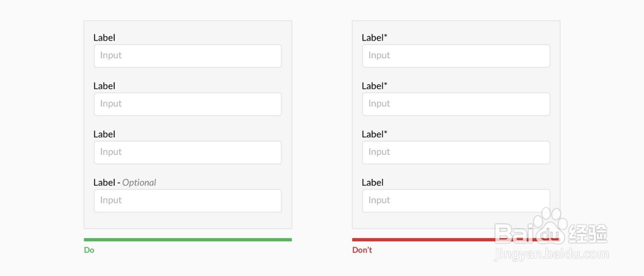Viewport: 644px width, 276px height.
Task: Click the italic "Optional" text
Action: (139, 183)
